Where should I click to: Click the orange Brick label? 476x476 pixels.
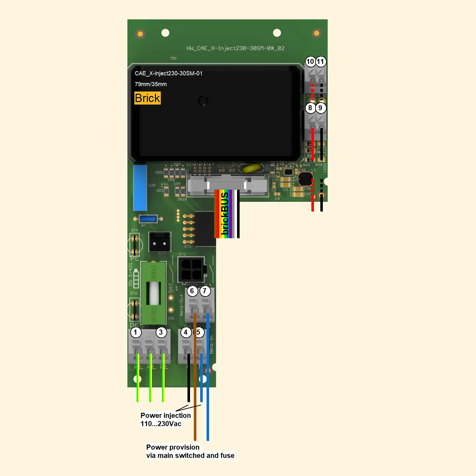pos(147,98)
